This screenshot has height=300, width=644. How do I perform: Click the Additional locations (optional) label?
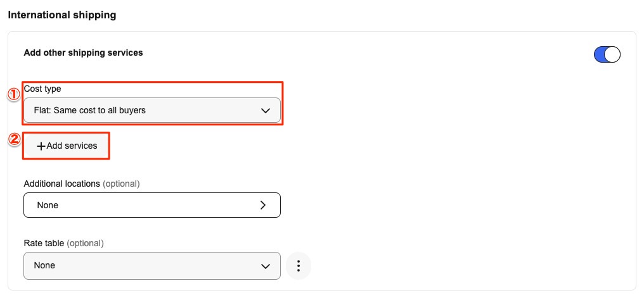[x=81, y=184]
